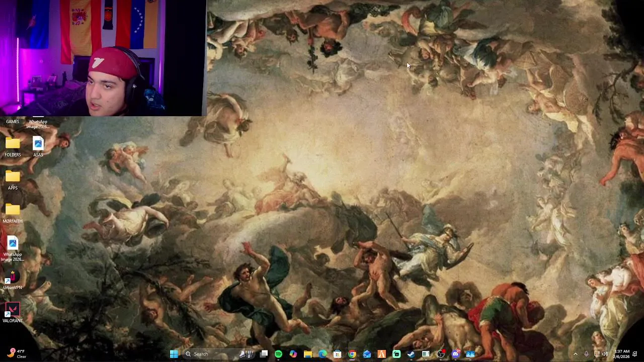The width and height of the screenshot is (644, 362).
Task: Launch Microsoft Edge from the taskbar
Action: tap(323, 354)
